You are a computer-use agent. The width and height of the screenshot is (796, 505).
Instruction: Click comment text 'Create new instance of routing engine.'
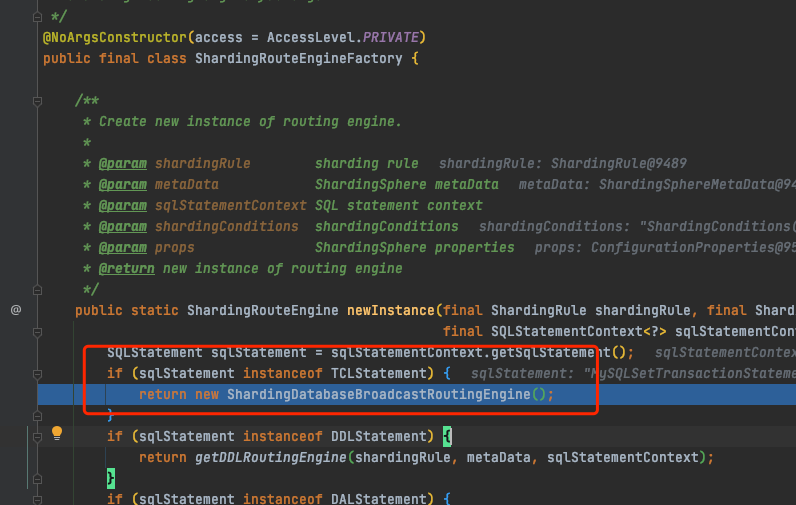(x=250, y=121)
